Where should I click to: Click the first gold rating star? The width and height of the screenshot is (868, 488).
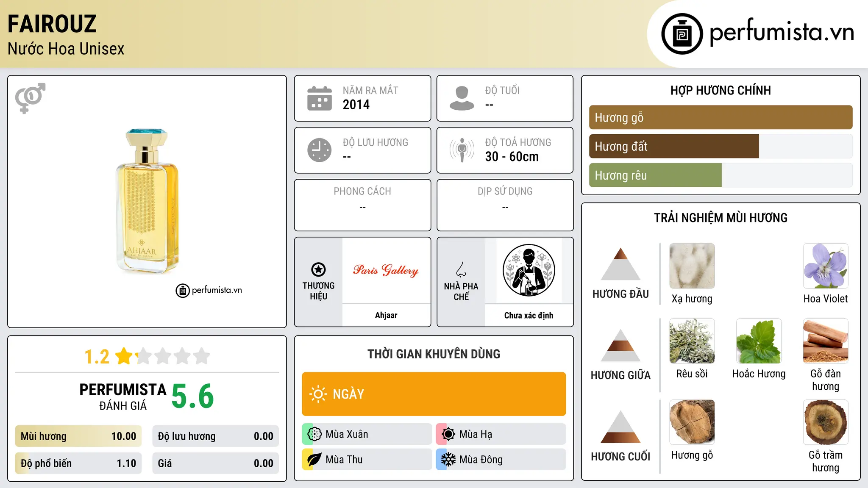(124, 356)
